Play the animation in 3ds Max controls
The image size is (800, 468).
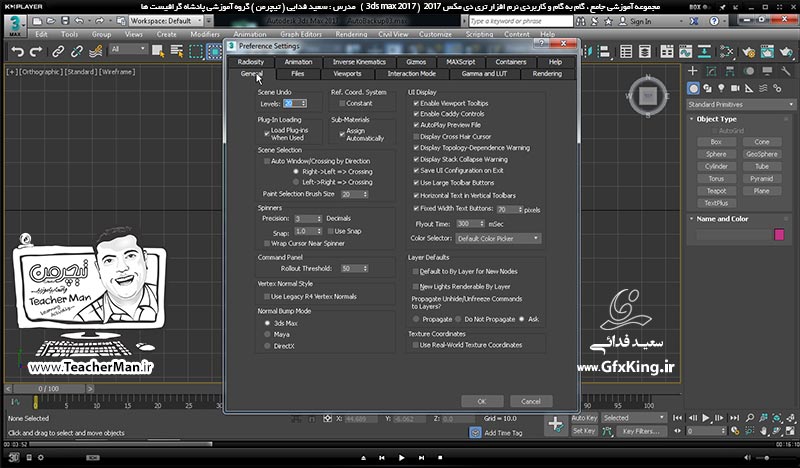[706, 418]
